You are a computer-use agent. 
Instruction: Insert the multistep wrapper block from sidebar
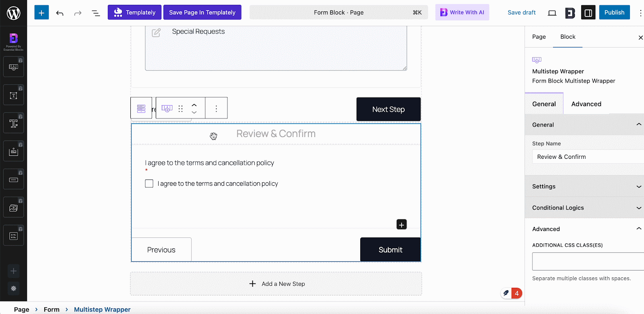coord(14,67)
